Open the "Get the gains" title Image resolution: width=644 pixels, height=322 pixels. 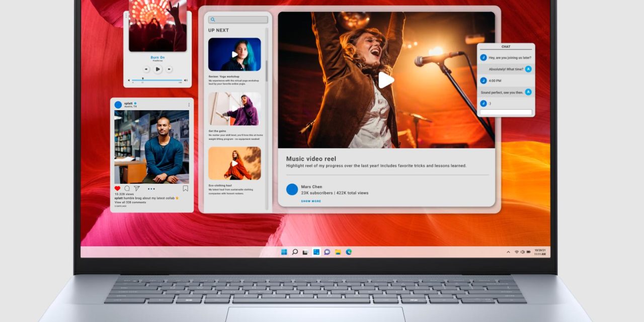217,131
